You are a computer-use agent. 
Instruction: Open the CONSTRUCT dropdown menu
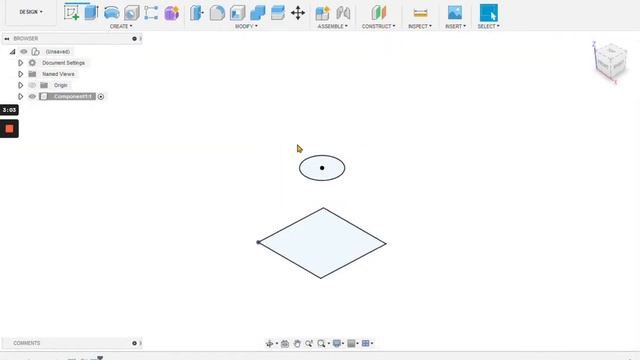378,26
